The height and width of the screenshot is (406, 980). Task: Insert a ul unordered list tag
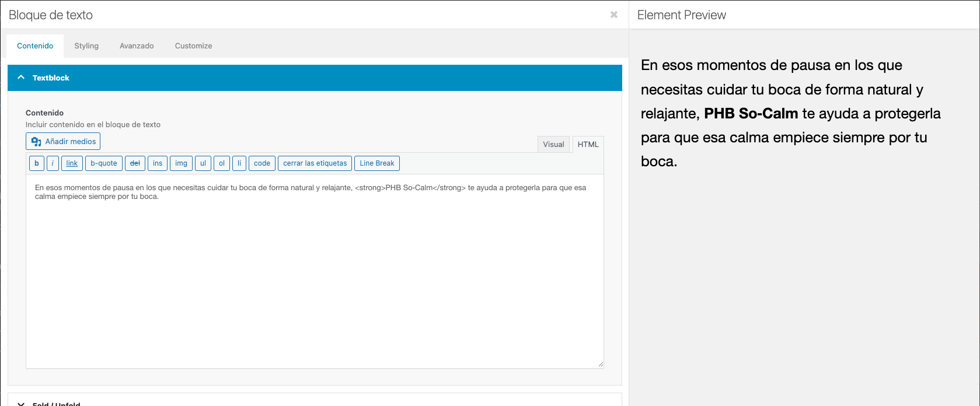tap(203, 163)
